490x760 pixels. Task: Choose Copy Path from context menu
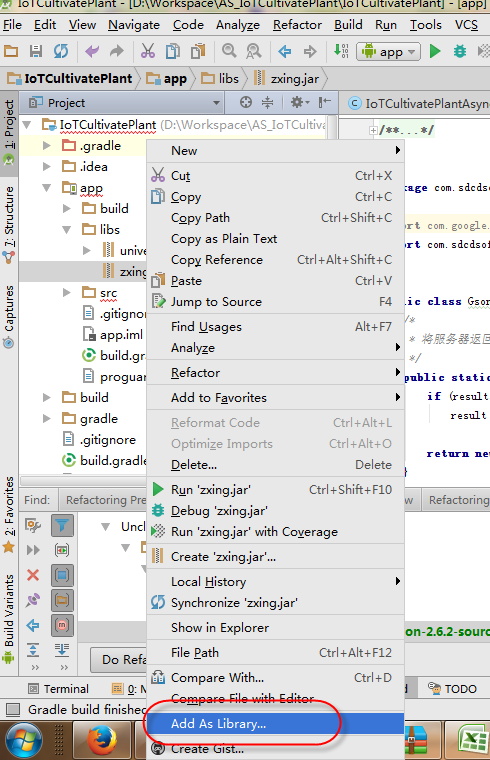click(275, 218)
